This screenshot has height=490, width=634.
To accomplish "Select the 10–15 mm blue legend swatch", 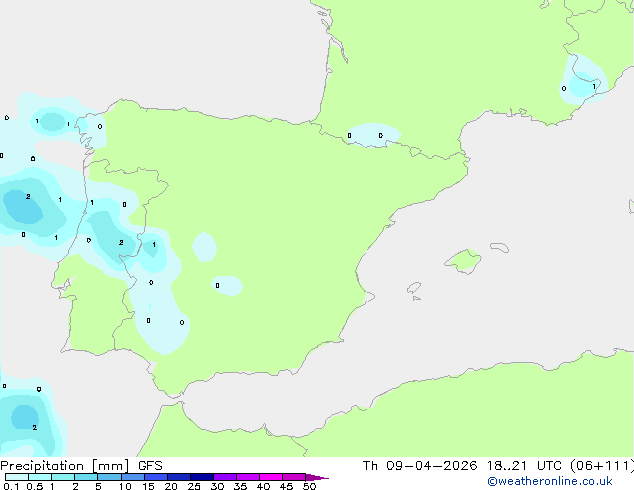I will tap(132, 477).
